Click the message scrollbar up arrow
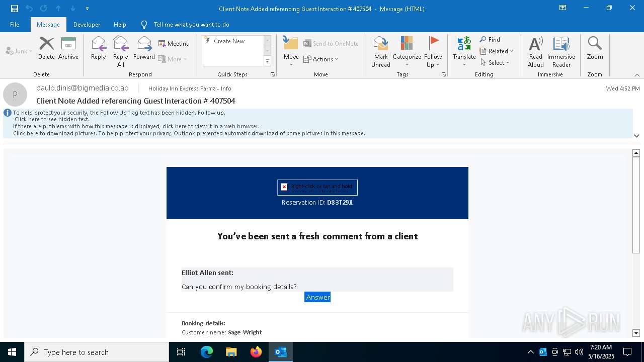This screenshot has width=644, height=362. pos(636,153)
